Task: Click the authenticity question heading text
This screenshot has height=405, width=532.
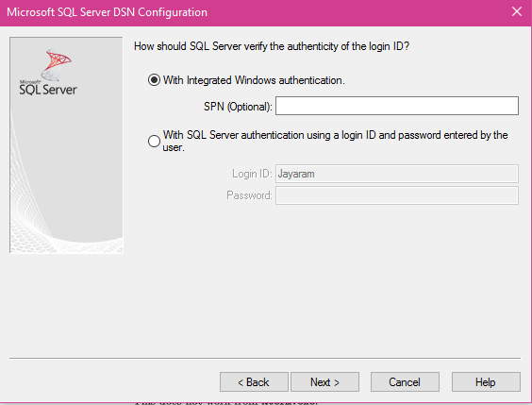Action: (272, 46)
